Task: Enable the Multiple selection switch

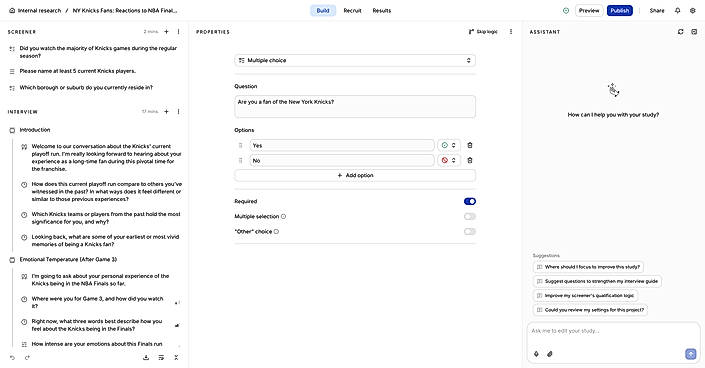Action: [470, 216]
